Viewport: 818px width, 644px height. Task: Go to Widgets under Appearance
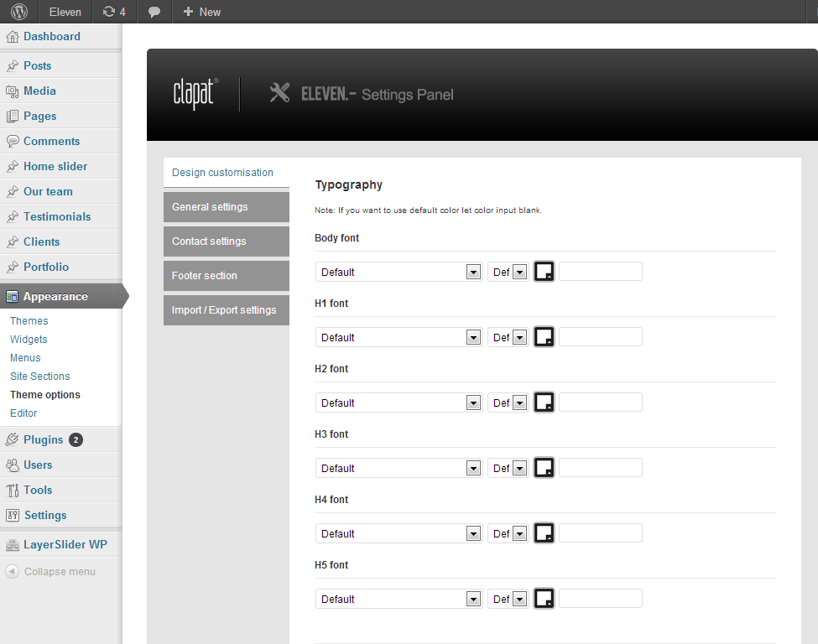[x=29, y=339]
